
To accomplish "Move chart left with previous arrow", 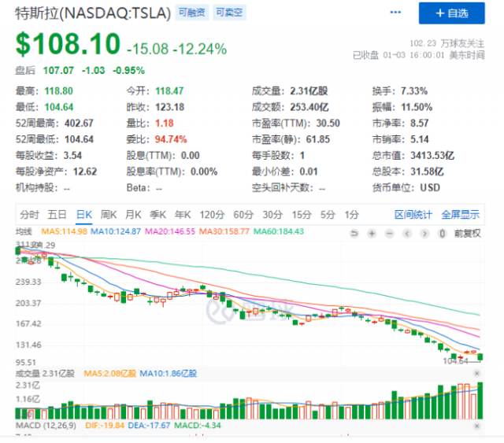I will coord(407,234).
